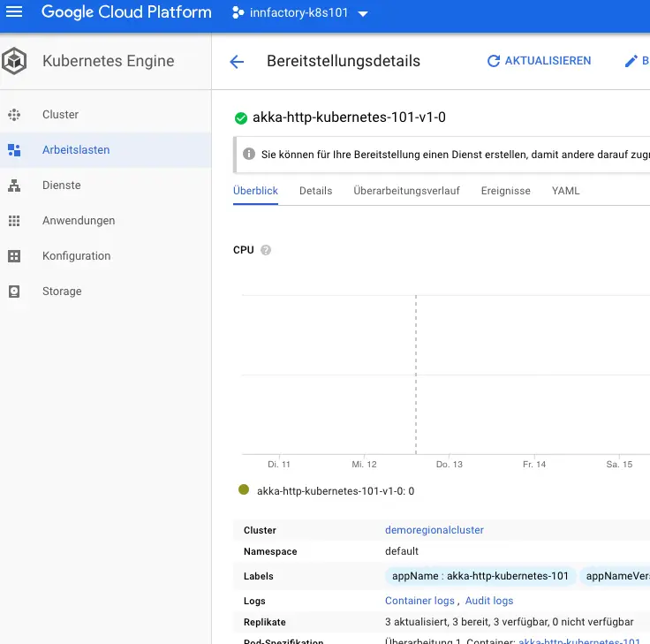Click the olive legend color dot
Viewport: 650px width, 644px height.
[x=244, y=489]
